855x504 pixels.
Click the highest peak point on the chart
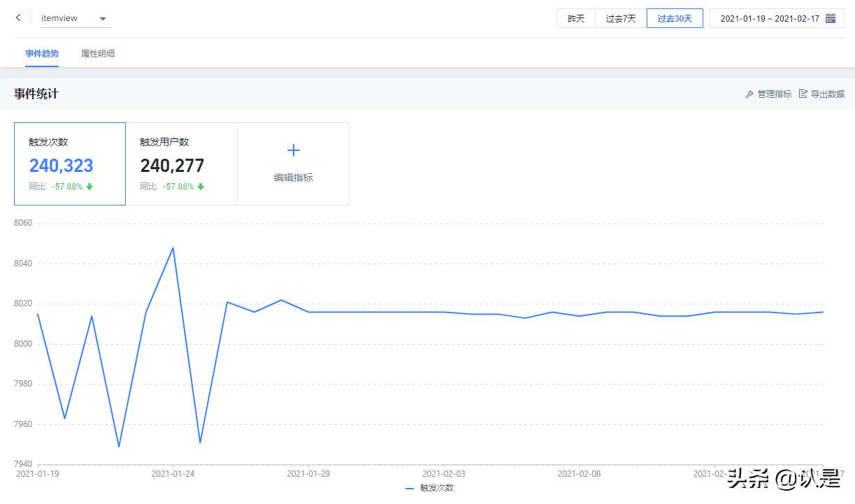[x=173, y=247]
